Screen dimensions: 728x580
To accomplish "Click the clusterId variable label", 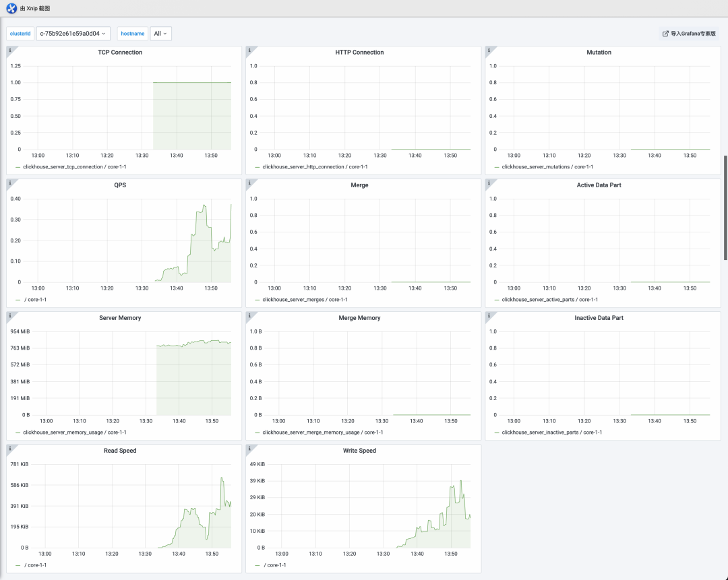I will point(20,34).
